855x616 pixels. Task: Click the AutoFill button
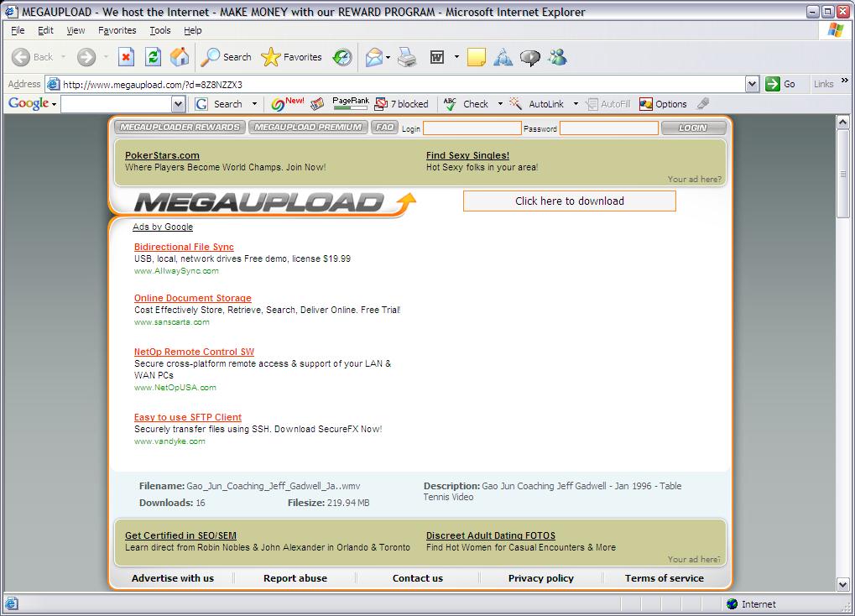coord(608,104)
